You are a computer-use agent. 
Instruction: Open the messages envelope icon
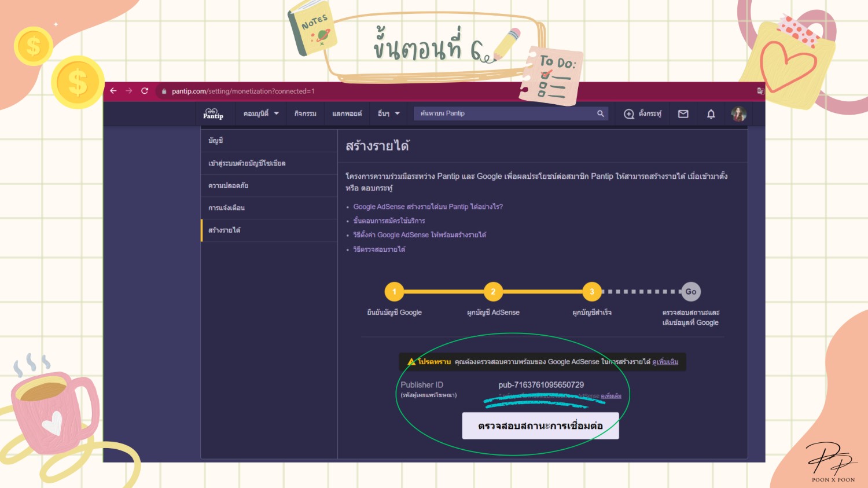pos(683,114)
